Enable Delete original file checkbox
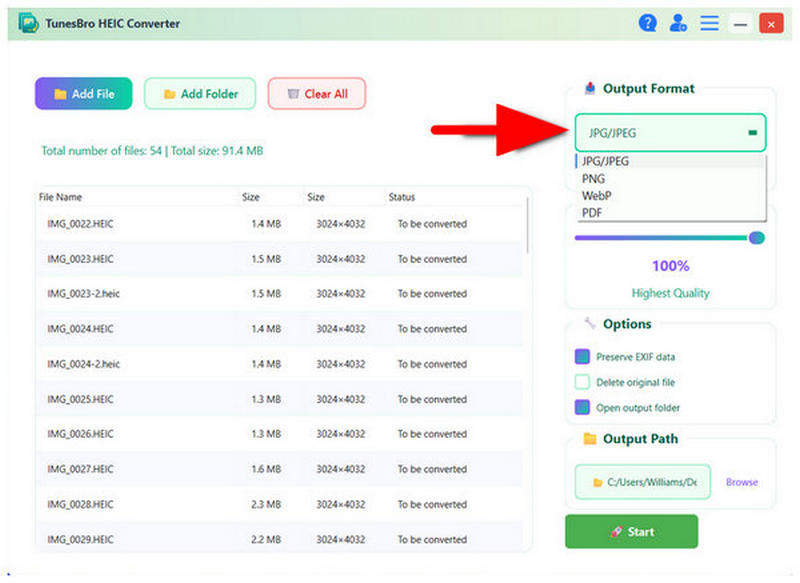 (x=582, y=382)
